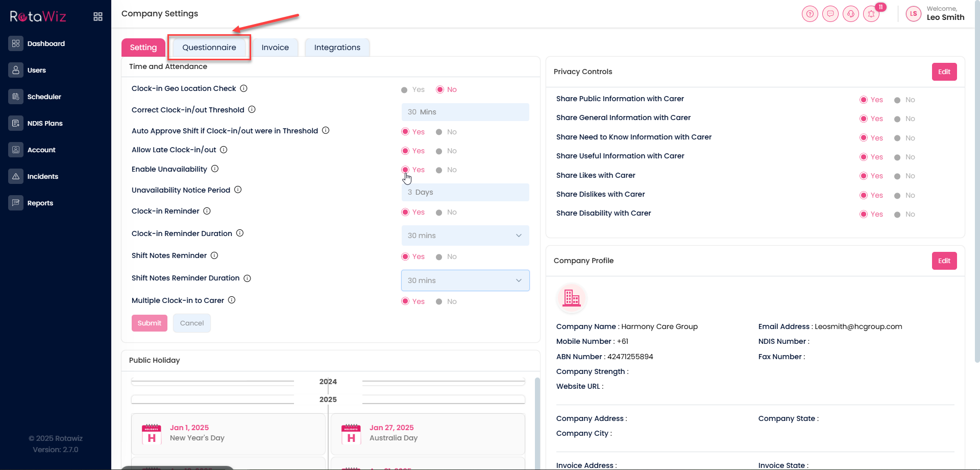The height and width of the screenshot is (470, 980).
Task: Open the chat messages icon
Action: 830,14
